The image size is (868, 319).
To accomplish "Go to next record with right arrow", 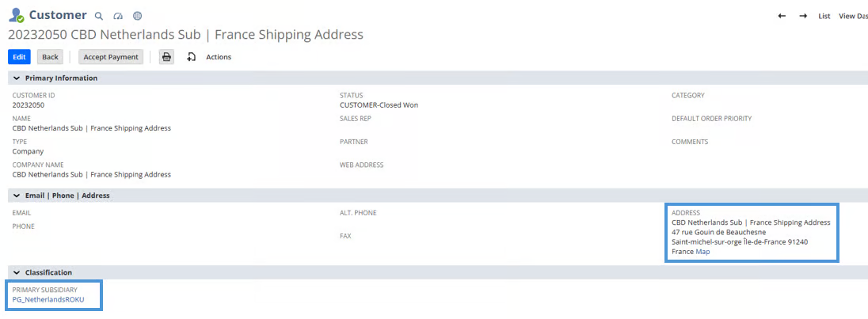I will [x=802, y=16].
